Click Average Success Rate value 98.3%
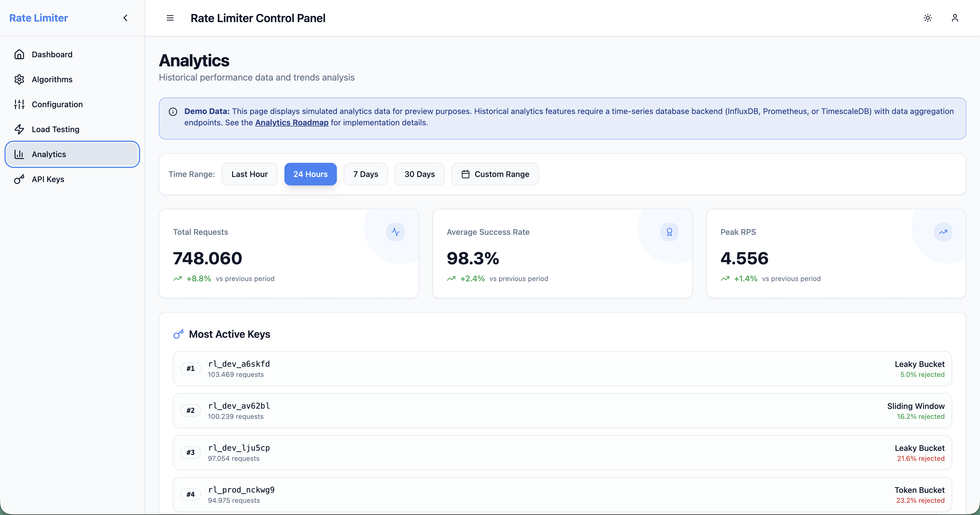Screen dimensions: 980x515 pos(473,259)
